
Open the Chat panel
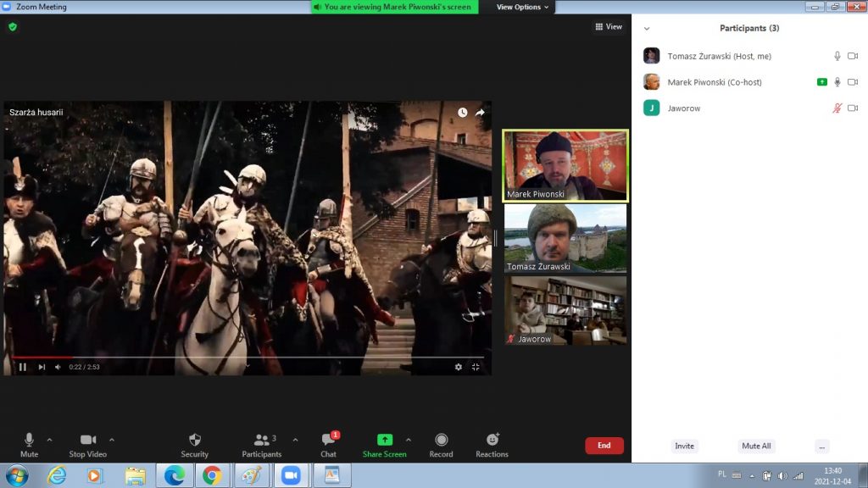pos(328,444)
